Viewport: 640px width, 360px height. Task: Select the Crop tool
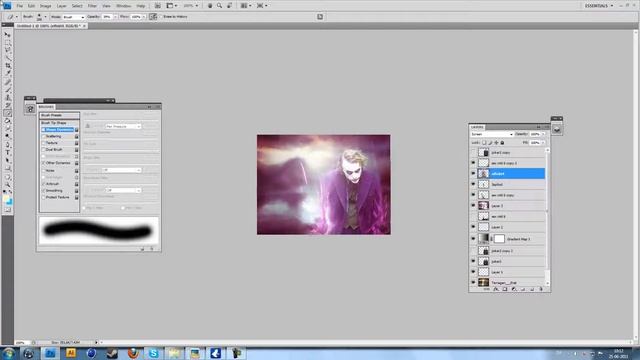[x=8, y=66]
